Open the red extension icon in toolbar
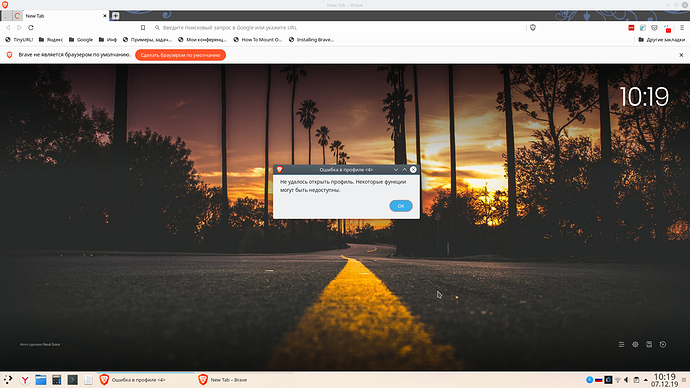 [x=631, y=28]
